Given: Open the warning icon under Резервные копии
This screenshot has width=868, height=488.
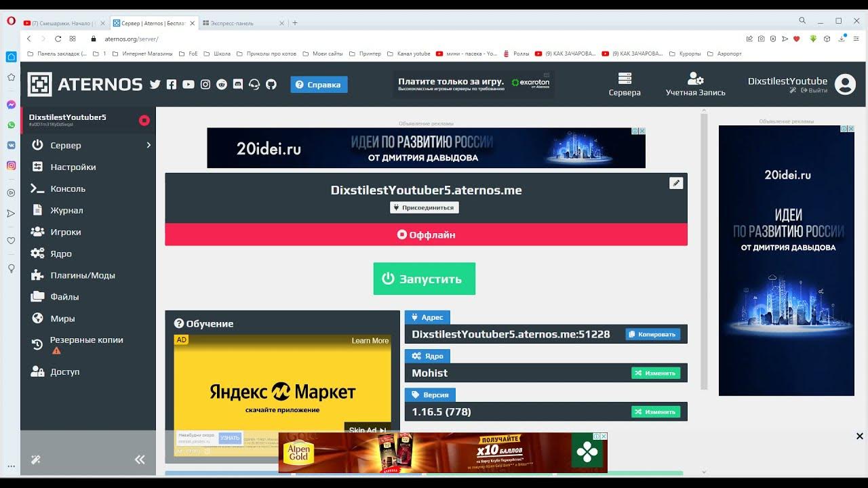Looking at the screenshot, I should pos(56,351).
